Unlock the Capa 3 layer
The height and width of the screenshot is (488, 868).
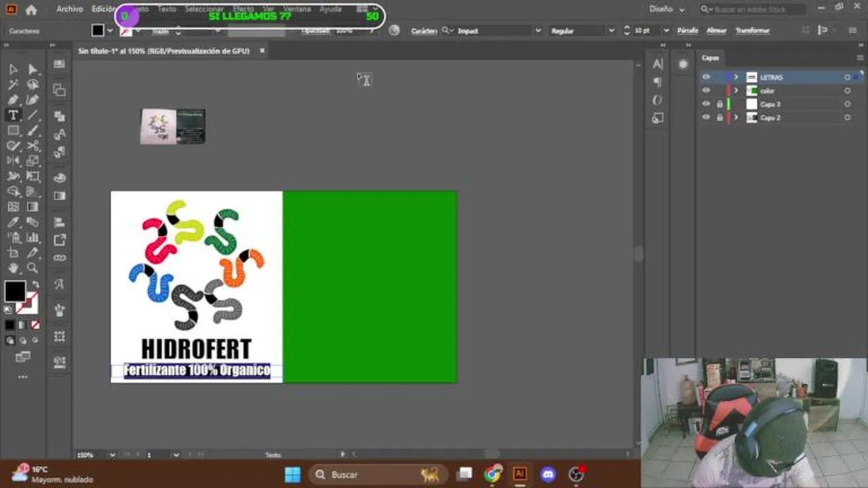pos(719,104)
